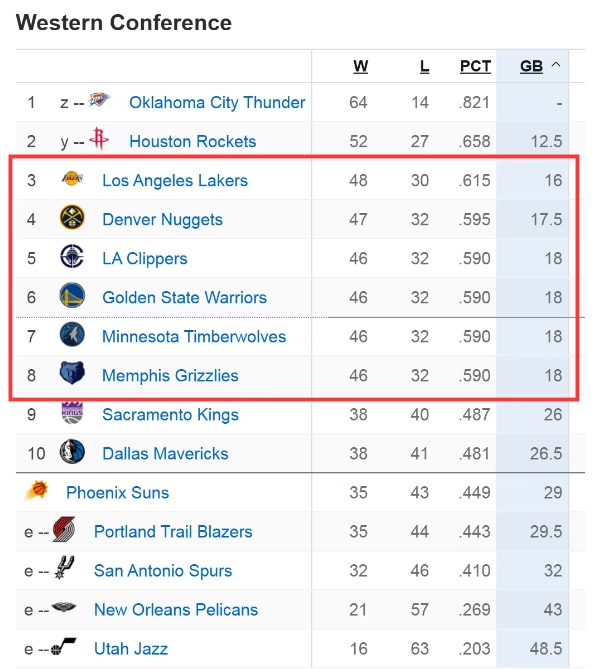Open the Dallas Mavericks team link
Image resolution: width=601 pixels, height=669 pixels.
(x=165, y=454)
